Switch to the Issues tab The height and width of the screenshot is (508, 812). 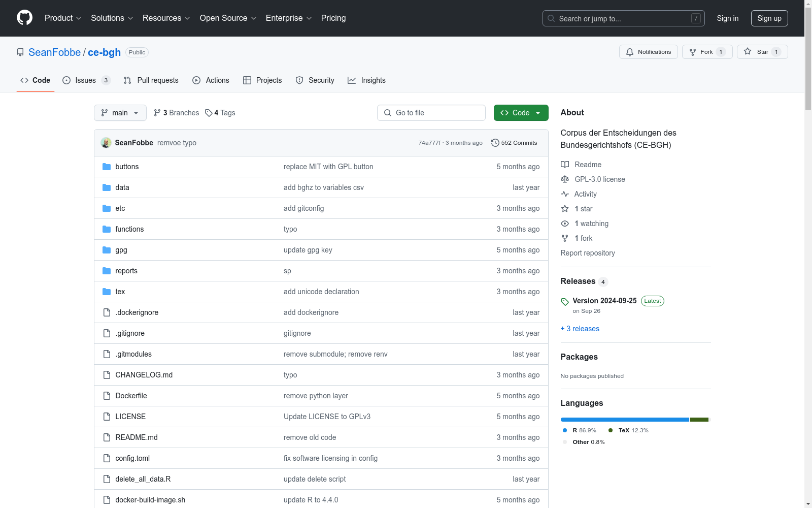[86, 80]
